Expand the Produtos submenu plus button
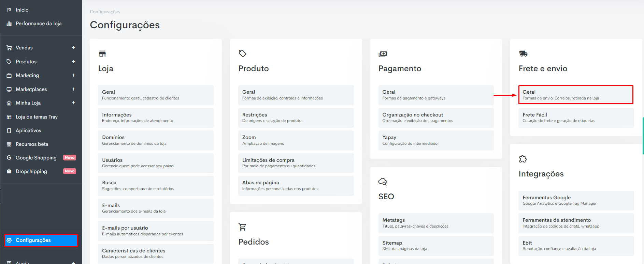The image size is (644, 264). pyautogui.click(x=73, y=62)
